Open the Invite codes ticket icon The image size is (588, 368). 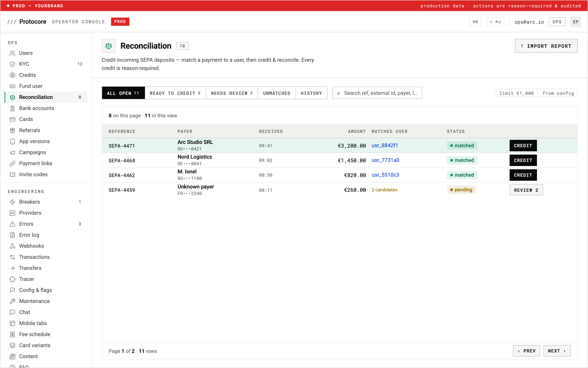(x=12, y=175)
